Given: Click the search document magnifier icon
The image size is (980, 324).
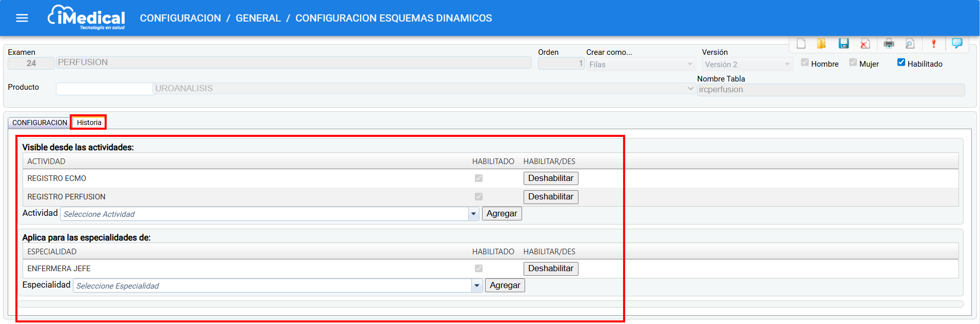Looking at the screenshot, I should pyautogui.click(x=910, y=44).
